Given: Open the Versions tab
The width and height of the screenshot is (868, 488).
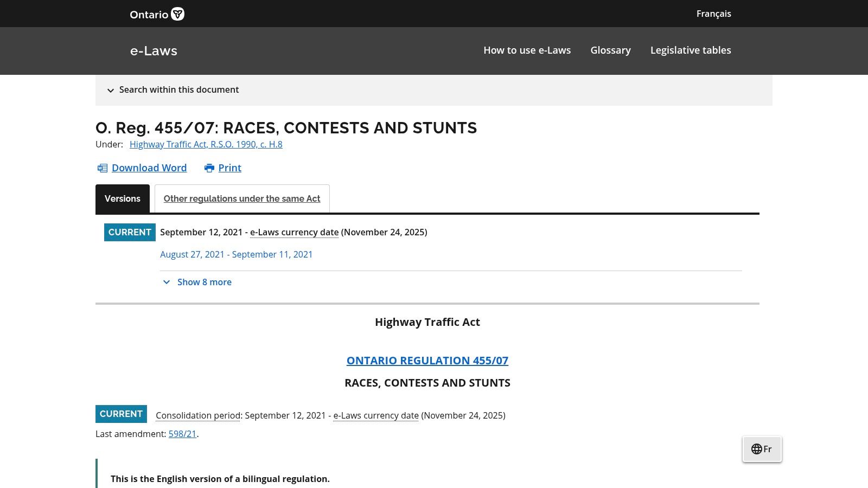Looking at the screenshot, I should (123, 198).
